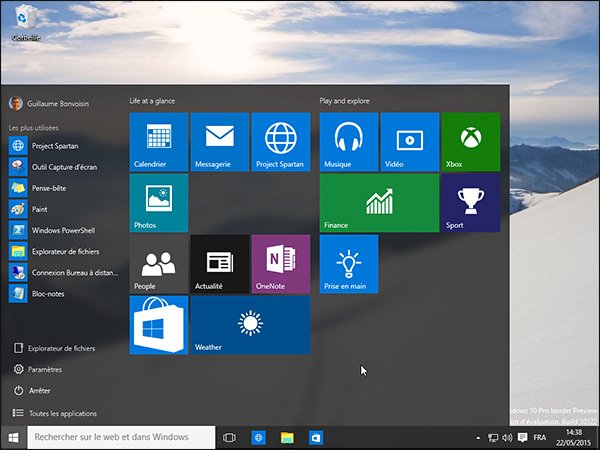Screen dimensions: 600x450
Task: Open Explorateur de fichiers link above Paramètres
Action: pyautogui.click(x=54, y=348)
